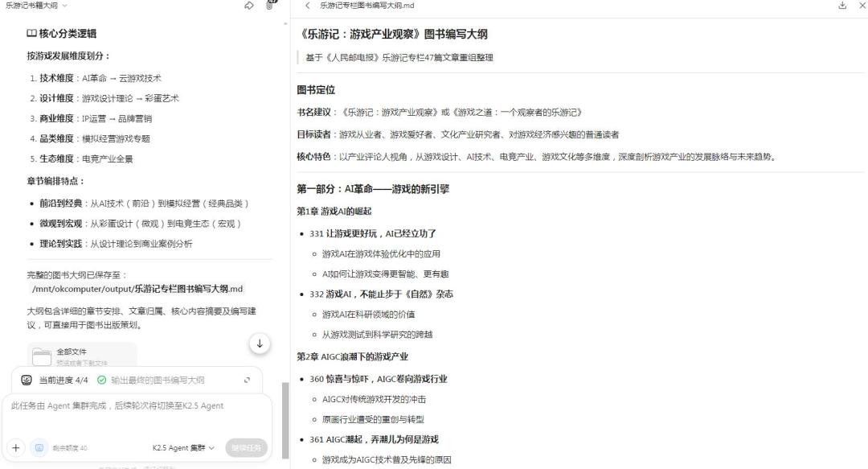Image resolution: width=868 pixels, height=469 pixels.
Task: Click the files icon beside the share arrow
Action: click(x=271, y=5)
